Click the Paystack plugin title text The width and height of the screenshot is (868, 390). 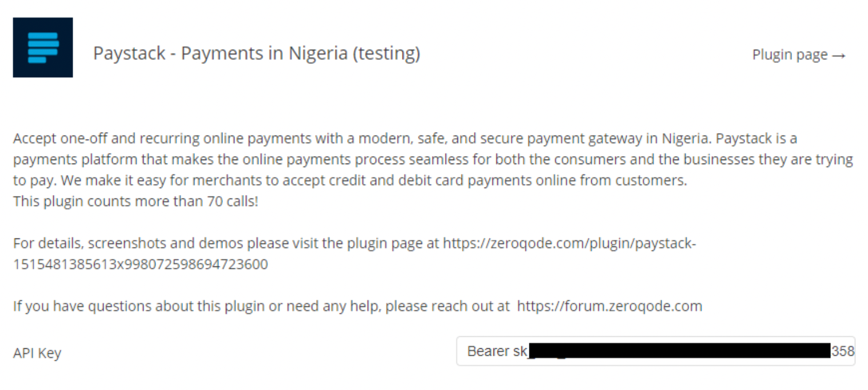(x=257, y=53)
